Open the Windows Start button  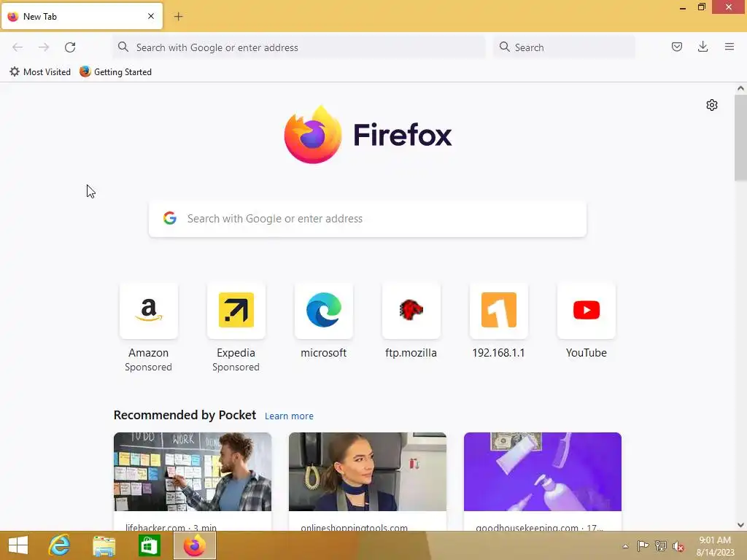[x=18, y=545]
